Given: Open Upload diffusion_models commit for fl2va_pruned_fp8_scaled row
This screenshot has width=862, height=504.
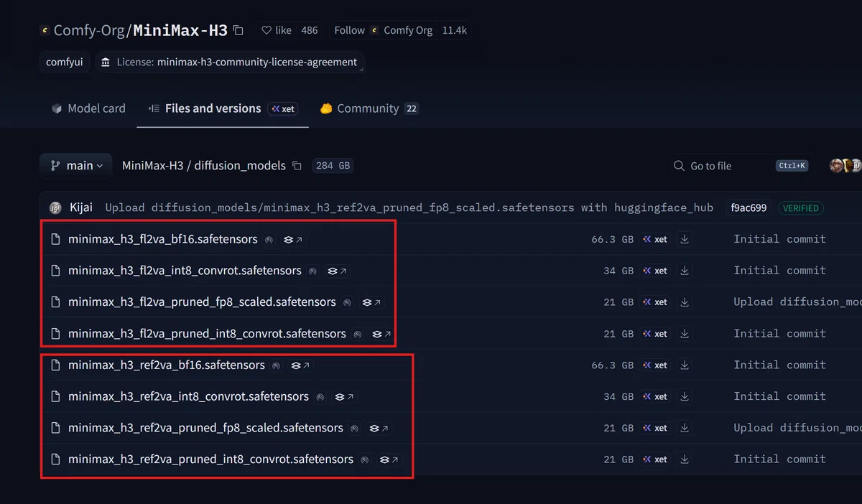Looking at the screenshot, I should (797, 302).
